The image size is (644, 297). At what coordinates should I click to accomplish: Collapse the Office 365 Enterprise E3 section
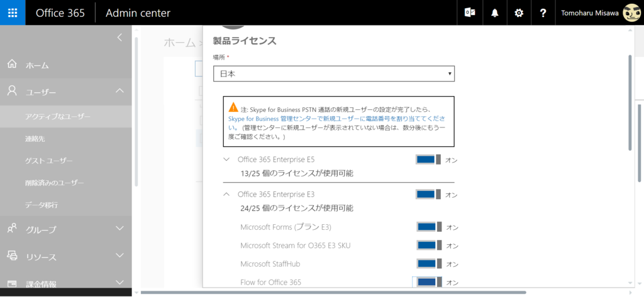click(x=226, y=193)
